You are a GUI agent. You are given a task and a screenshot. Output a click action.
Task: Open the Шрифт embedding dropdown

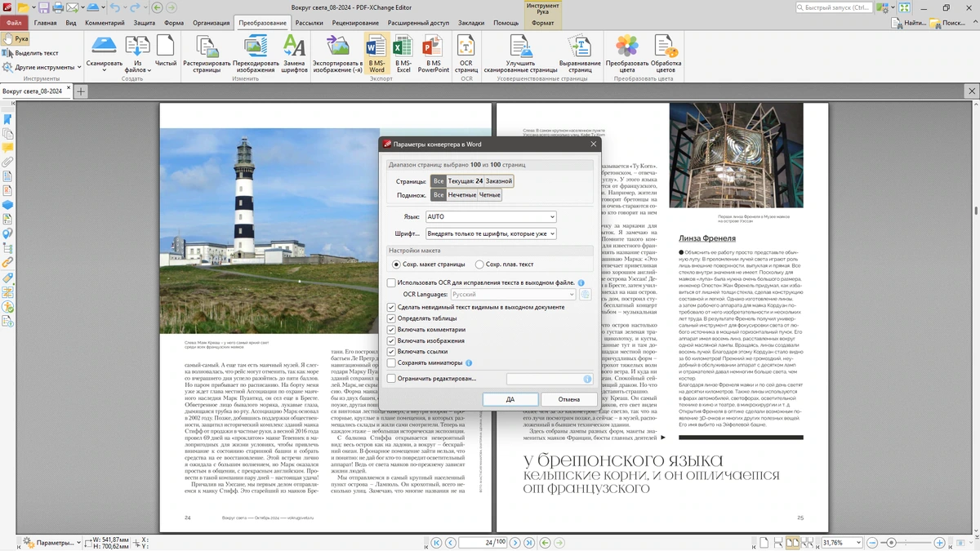tap(491, 233)
